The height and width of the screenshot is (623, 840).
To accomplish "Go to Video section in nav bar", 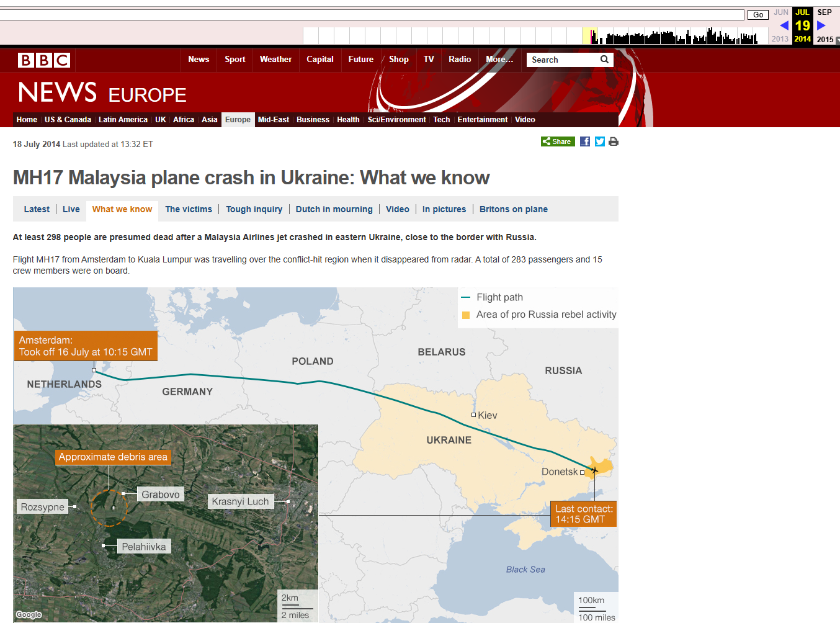I will click(525, 120).
